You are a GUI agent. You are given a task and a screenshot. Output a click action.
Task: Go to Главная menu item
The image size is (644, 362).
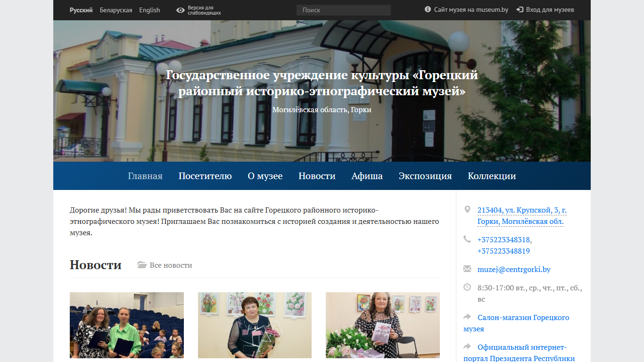point(145,176)
